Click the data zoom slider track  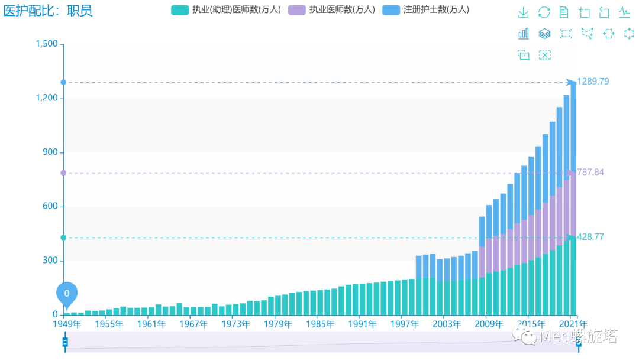[322, 342]
